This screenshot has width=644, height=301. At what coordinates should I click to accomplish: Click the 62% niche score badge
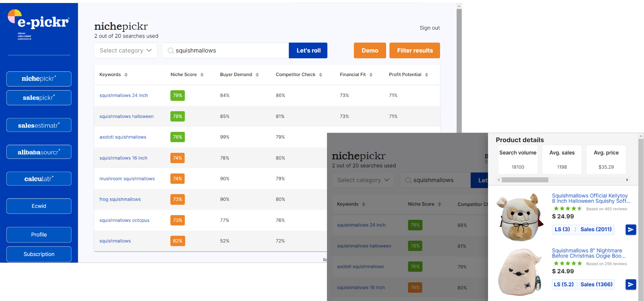click(x=177, y=241)
